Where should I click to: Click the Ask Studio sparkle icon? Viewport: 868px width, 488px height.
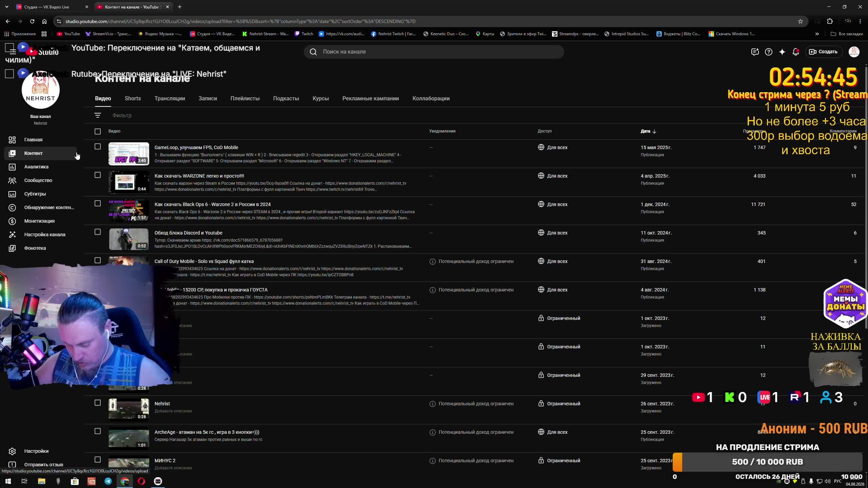point(782,52)
